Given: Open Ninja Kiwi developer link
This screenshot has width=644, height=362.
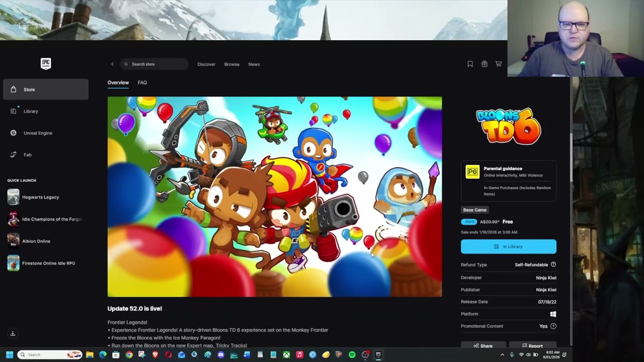Looking at the screenshot, I should point(546,278).
